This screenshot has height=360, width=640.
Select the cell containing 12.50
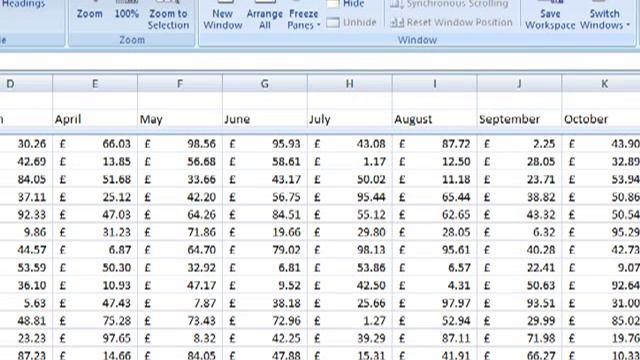click(x=435, y=162)
